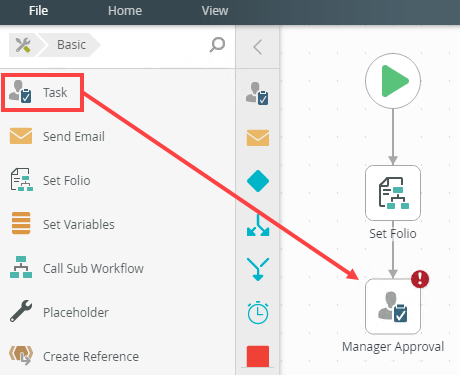
Task: Open the View tab
Action: 215,11
